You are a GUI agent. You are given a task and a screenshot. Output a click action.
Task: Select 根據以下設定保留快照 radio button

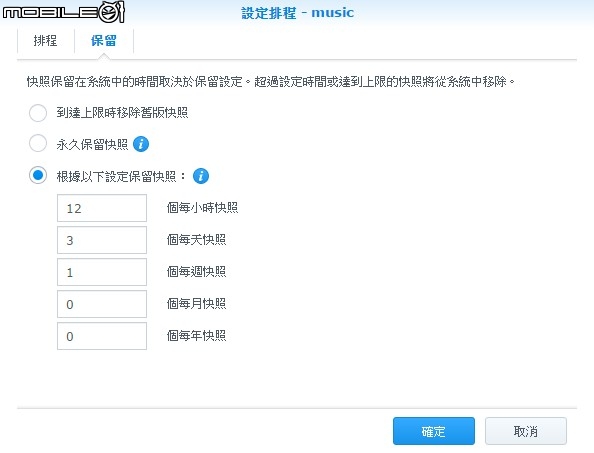[38, 175]
